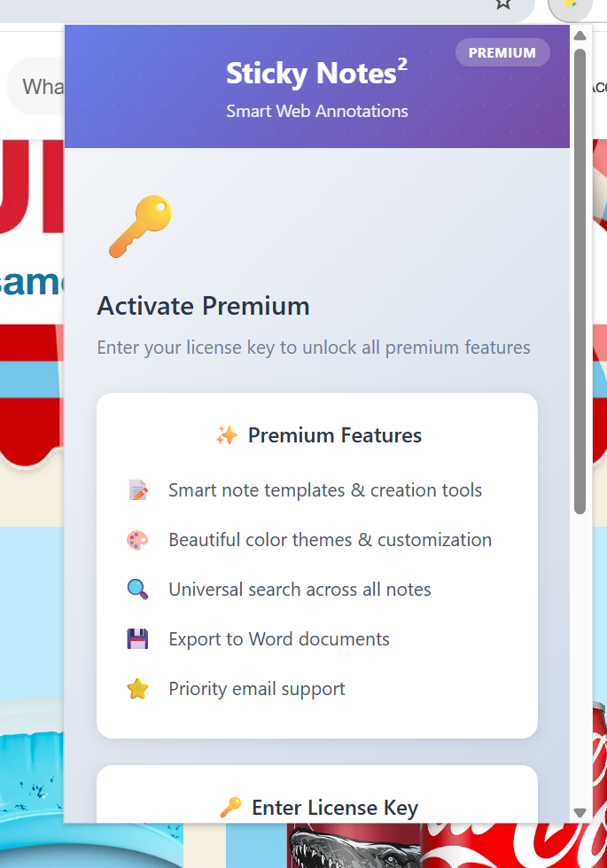Click the scrollbar down arrow
Image resolution: width=607 pixels, height=868 pixels.
pyautogui.click(x=580, y=813)
